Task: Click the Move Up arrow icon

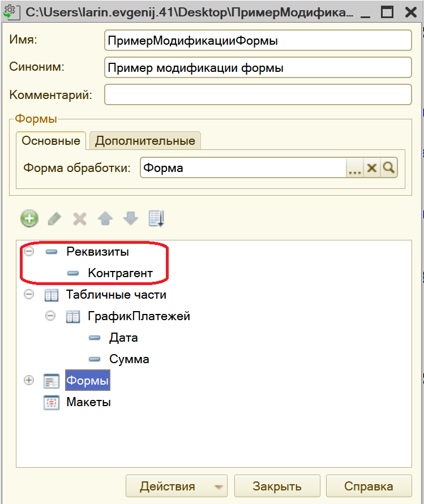Action: coord(105,219)
